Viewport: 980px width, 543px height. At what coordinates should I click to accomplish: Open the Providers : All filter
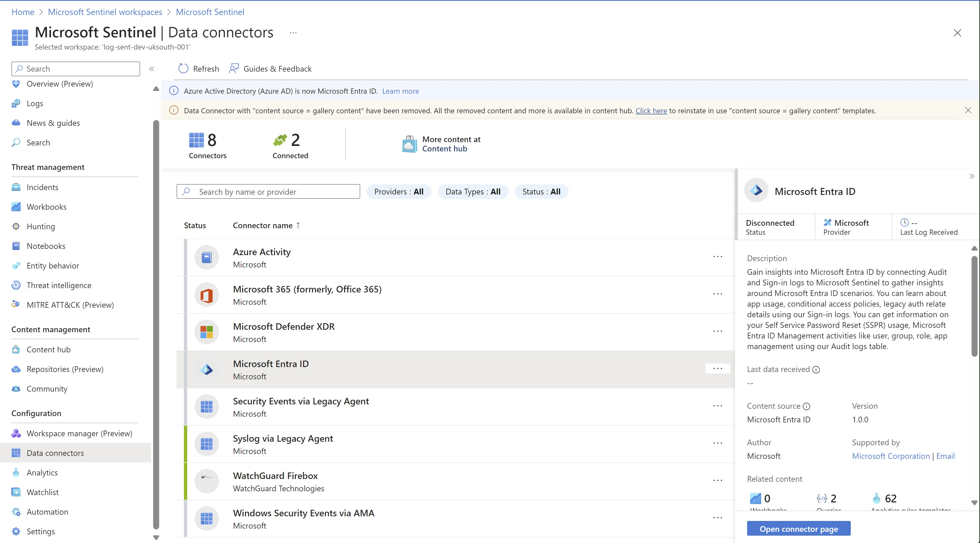[x=399, y=191]
